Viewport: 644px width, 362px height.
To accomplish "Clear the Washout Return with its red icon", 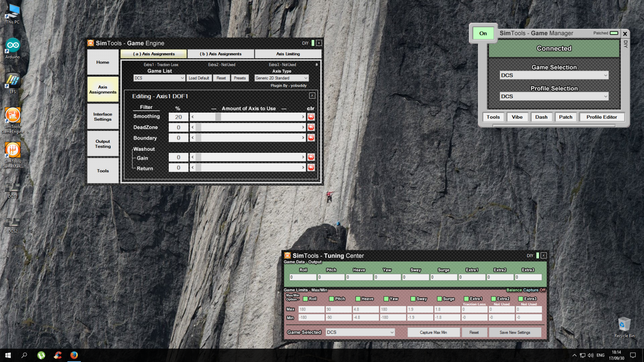I will (x=311, y=167).
